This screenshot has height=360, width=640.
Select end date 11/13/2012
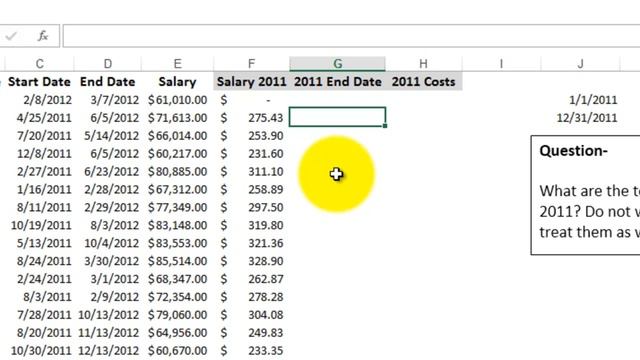pos(108,333)
